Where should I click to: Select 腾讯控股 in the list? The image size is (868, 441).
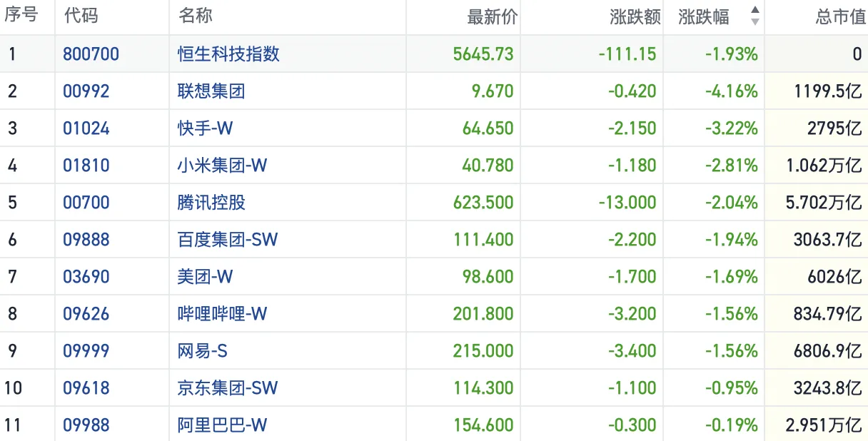pyautogui.click(x=211, y=202)
